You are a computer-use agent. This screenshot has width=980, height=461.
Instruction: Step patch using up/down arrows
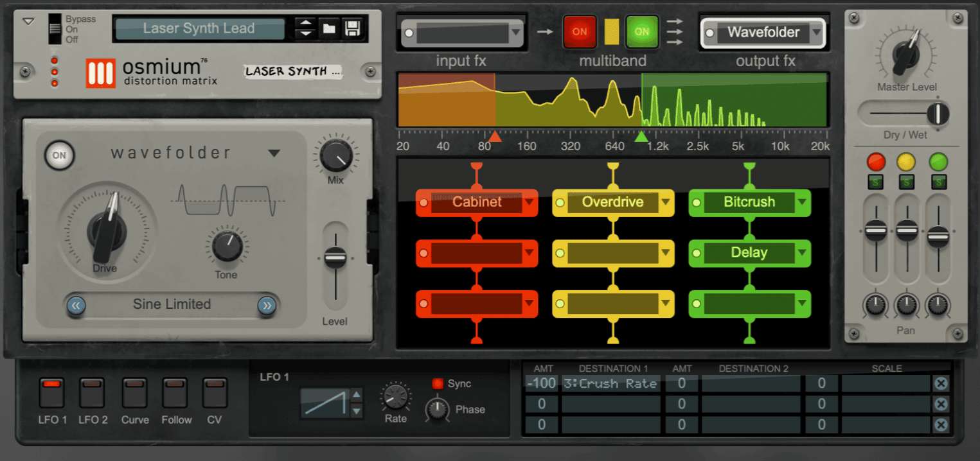306,28
